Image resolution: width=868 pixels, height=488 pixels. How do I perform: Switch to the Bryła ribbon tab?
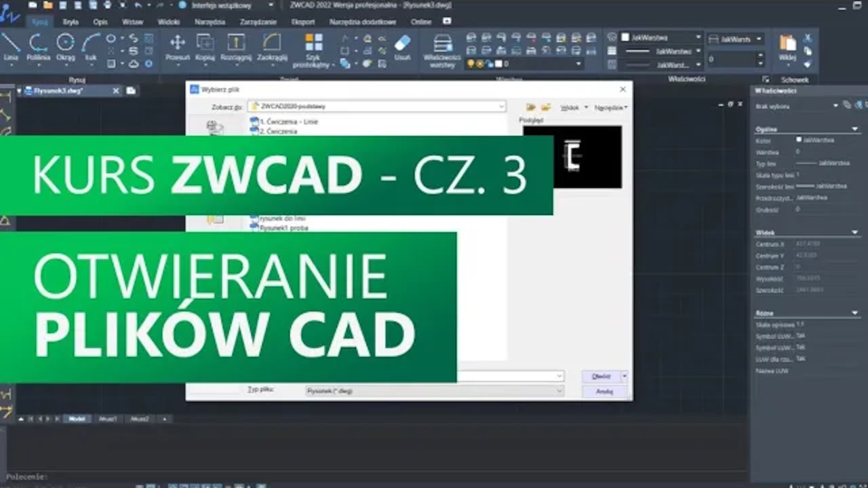coord(71,22)
